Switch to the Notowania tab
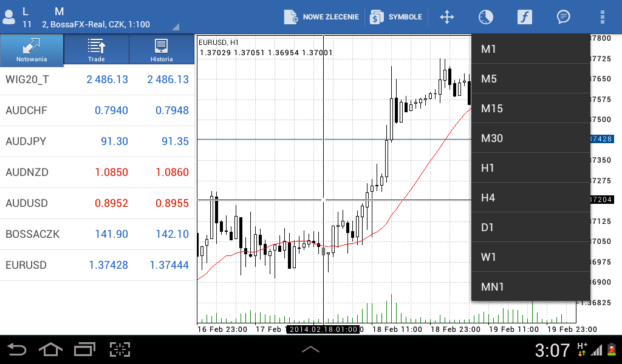The height and width of the screenshot is (364, 622). [x=32, y=50]
